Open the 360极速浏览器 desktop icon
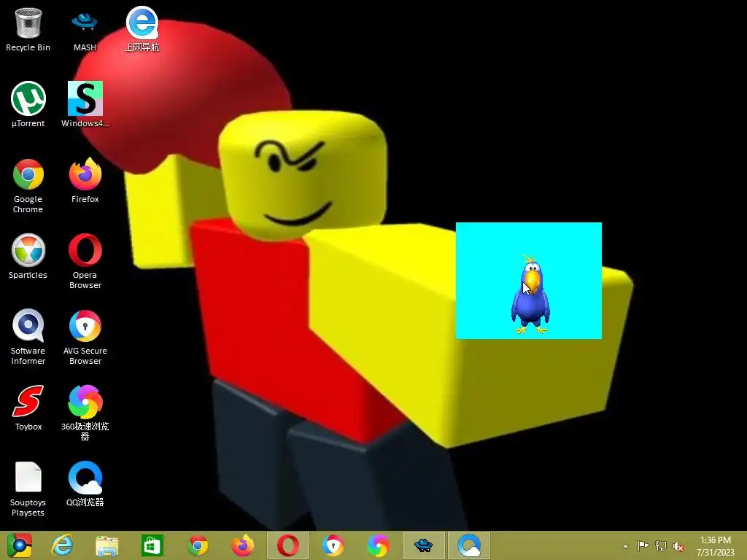The height and width of the screenshot is (560, 747). (x=85, y=413)
